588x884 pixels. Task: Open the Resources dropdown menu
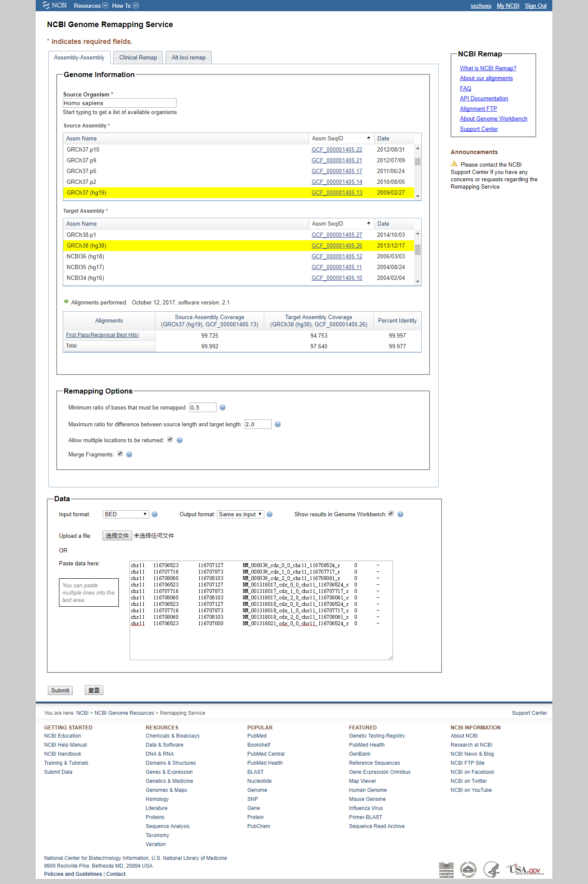point(91,6)
